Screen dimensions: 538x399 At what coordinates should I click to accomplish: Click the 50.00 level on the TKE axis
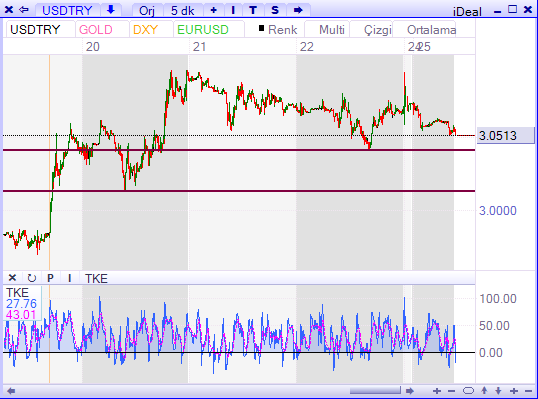click(494, 326)
